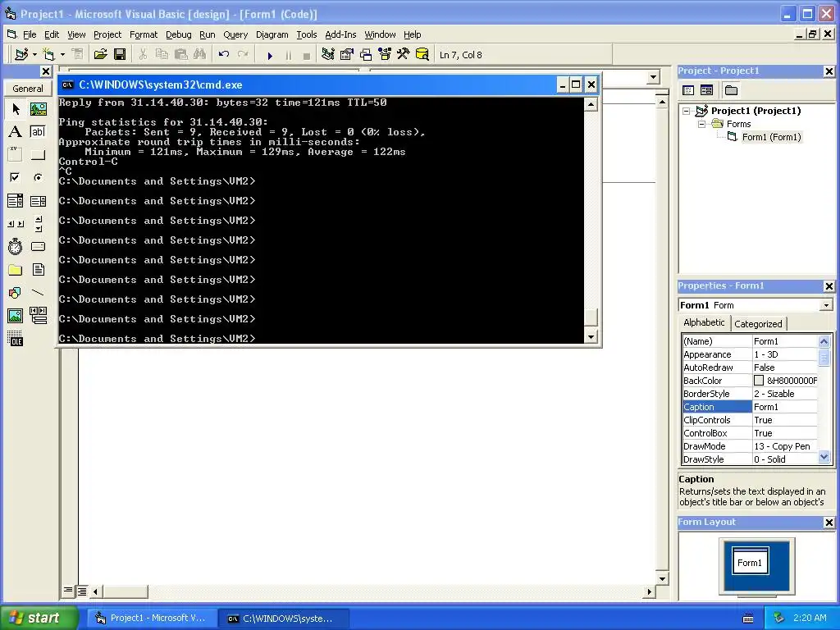Select the DirListBox folder tool
The width and height of the screenshot is (840, 630).
[16, 269]
